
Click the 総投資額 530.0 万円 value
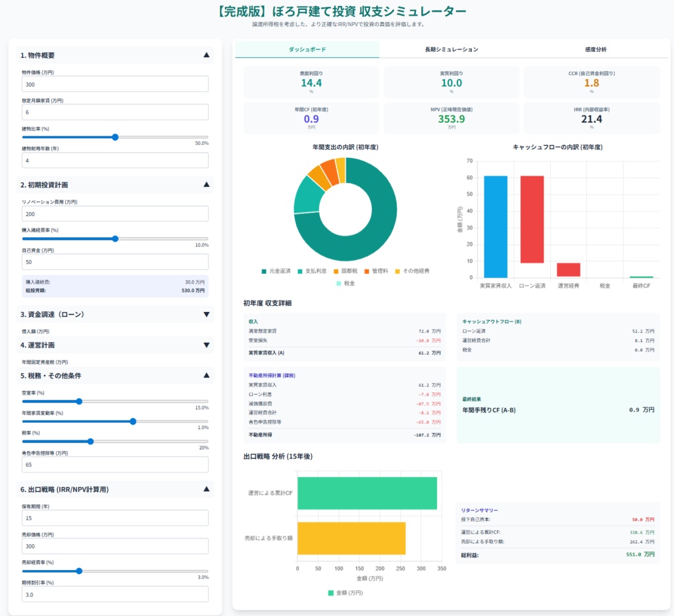[x=193, y=291]
